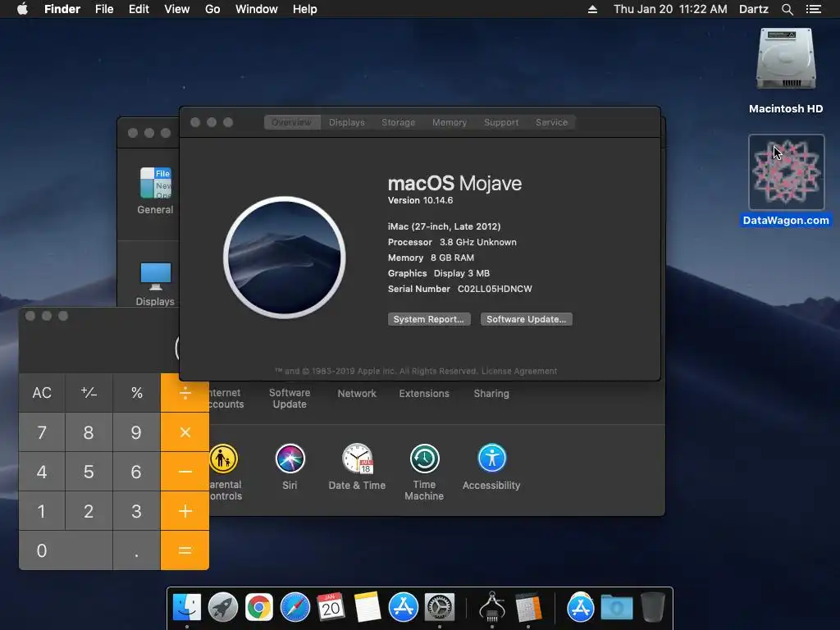
Task: Open Calculator icon in the Dock
Action: click(x=528, y=608)
